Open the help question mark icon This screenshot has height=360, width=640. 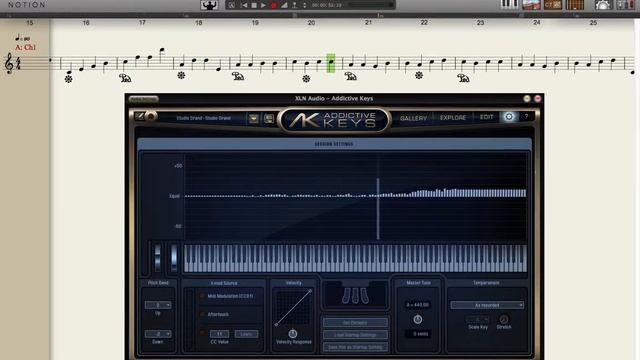[526, 117]
